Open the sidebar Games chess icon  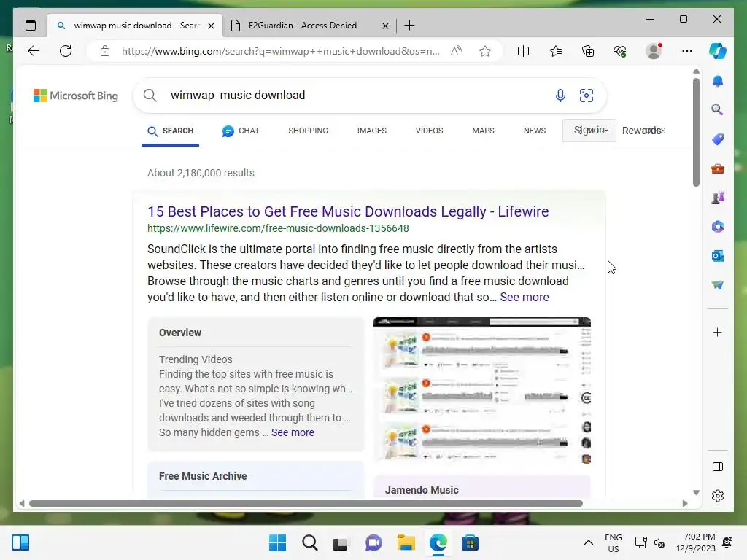click(x=718, y=197)
